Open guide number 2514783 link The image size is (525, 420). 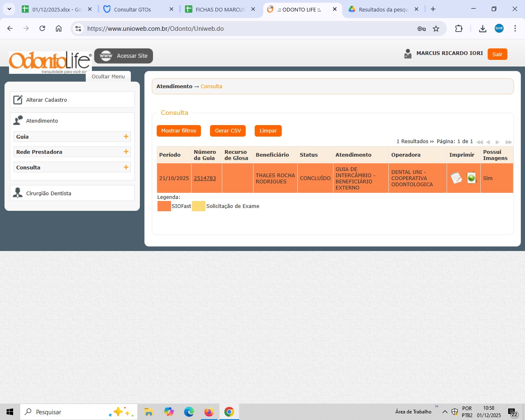(x=205, y=178)
